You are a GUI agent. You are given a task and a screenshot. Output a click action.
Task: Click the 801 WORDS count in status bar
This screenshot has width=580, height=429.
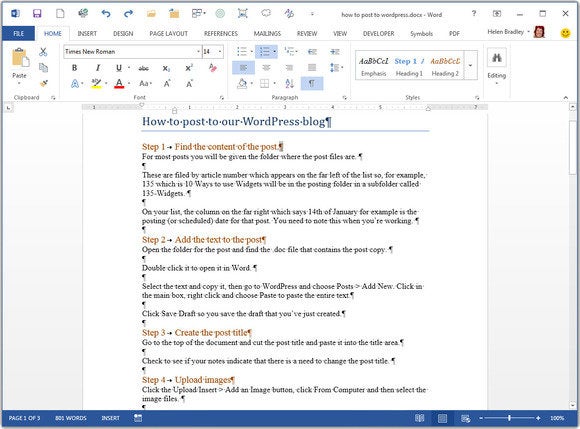pyautogui.click(x=71, y=418)
